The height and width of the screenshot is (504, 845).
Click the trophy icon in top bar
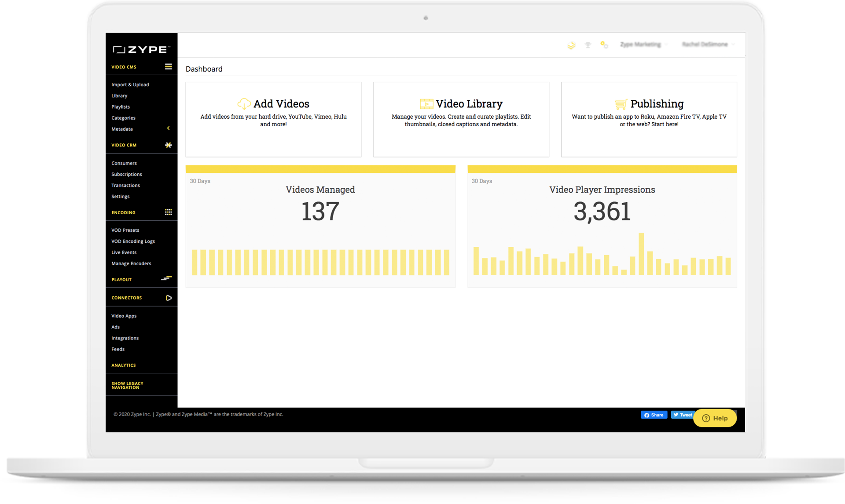[588, 45]
